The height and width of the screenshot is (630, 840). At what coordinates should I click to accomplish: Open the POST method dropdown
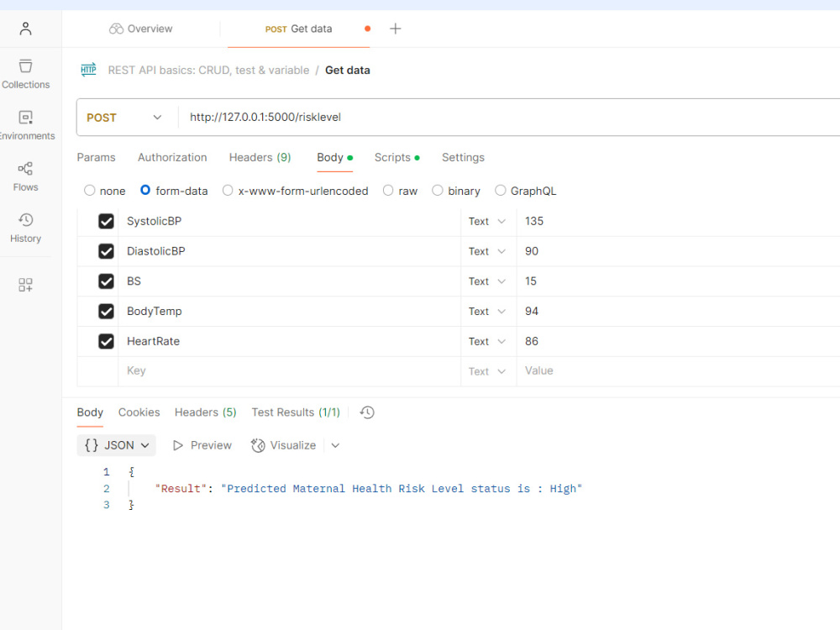[x=123, y=118]
